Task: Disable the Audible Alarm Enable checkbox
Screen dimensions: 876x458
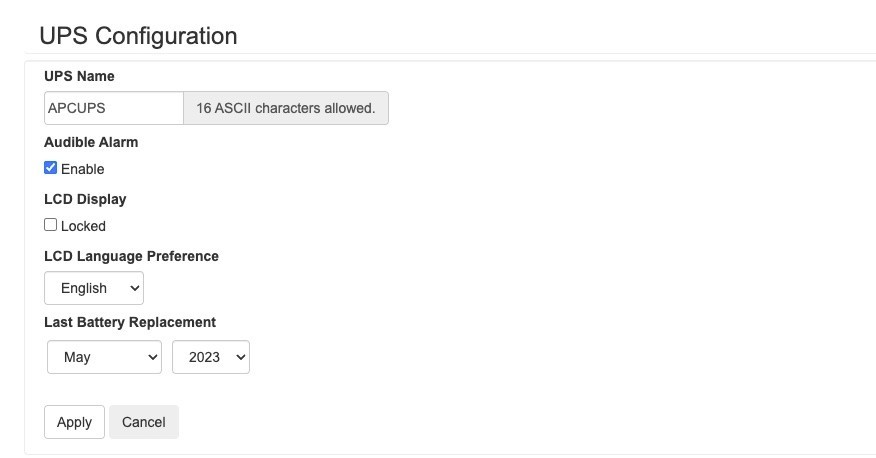Action: click(x=50, y=168)
